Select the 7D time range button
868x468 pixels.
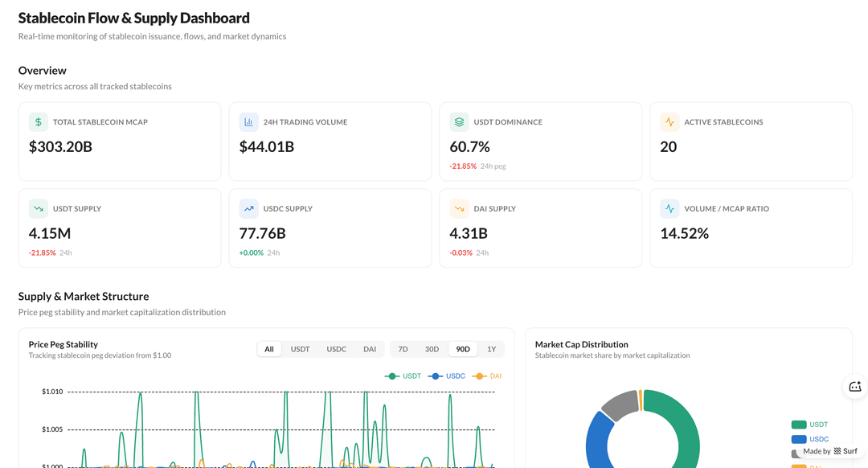point(403,349)
